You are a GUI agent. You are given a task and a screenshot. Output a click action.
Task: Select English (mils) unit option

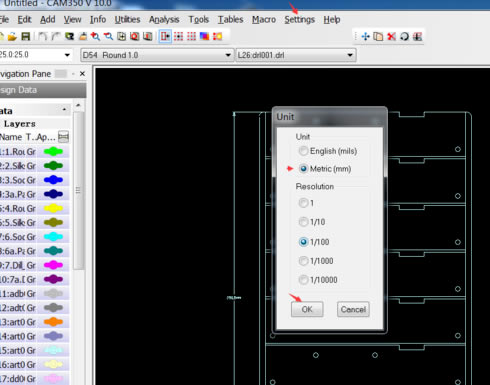pos(328,151)
